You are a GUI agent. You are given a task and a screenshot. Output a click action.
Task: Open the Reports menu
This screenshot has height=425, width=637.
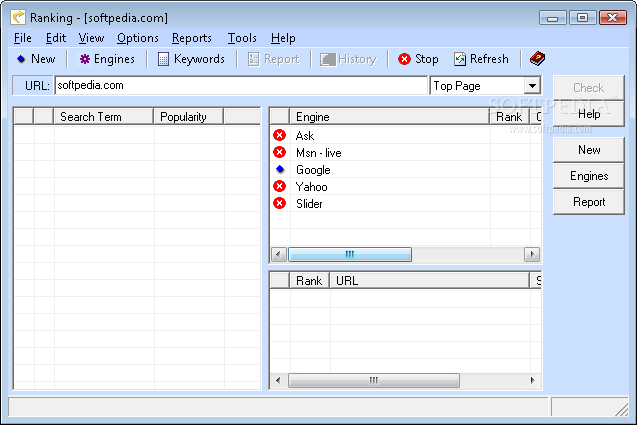[192, 38]
